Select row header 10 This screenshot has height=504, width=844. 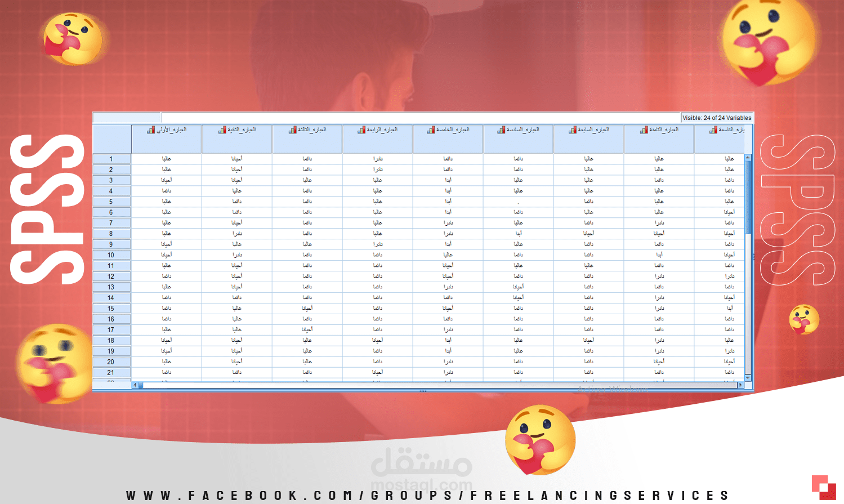pyautogui.click(x=111, y=255)
